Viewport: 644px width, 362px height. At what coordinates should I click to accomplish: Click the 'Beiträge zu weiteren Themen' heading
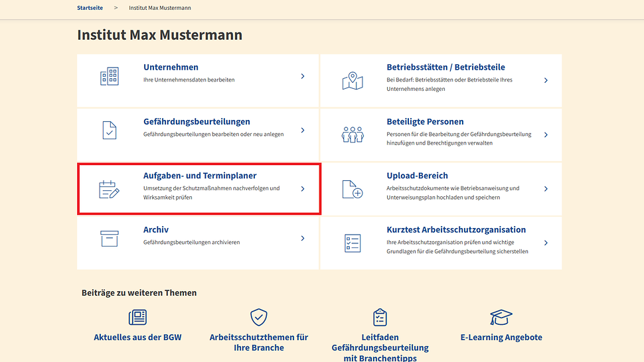tap(139, 293)
